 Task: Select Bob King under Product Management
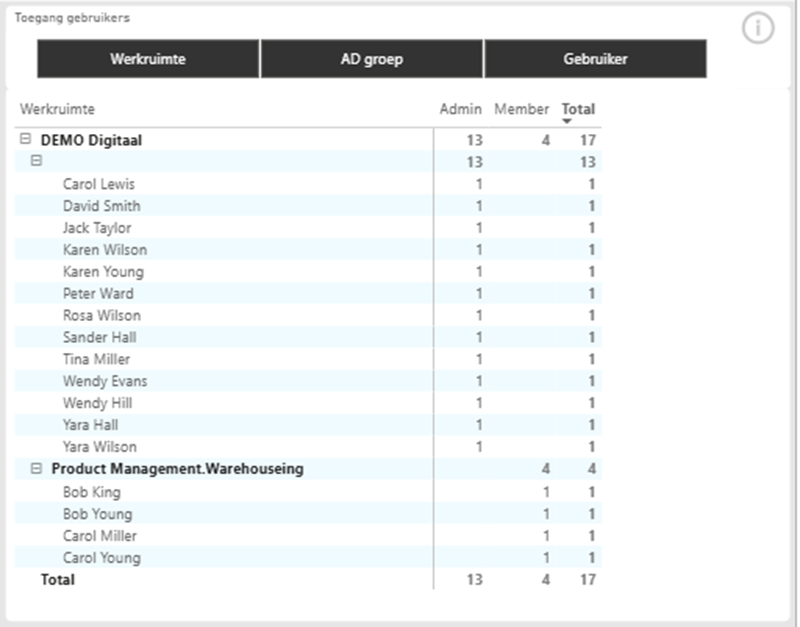point(91,492)
